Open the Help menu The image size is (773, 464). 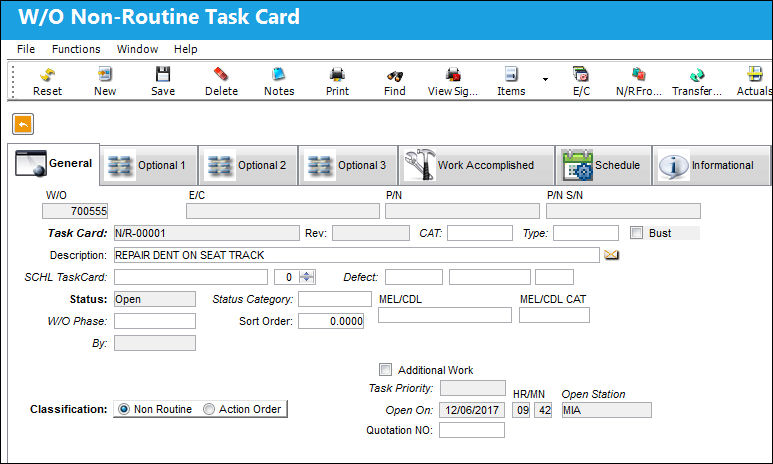click(185, 49)
